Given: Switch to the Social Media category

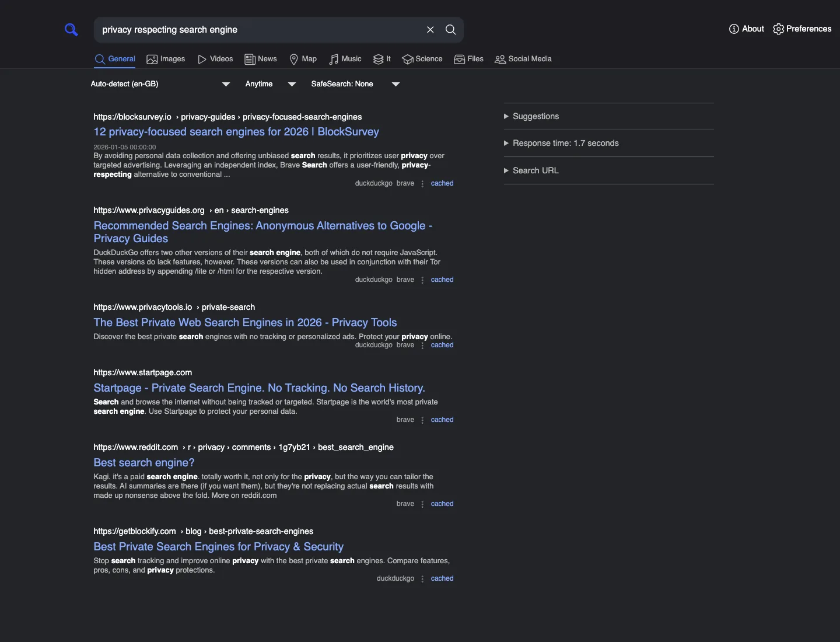Looking at the screenshot, I should (x=523, y=59).
